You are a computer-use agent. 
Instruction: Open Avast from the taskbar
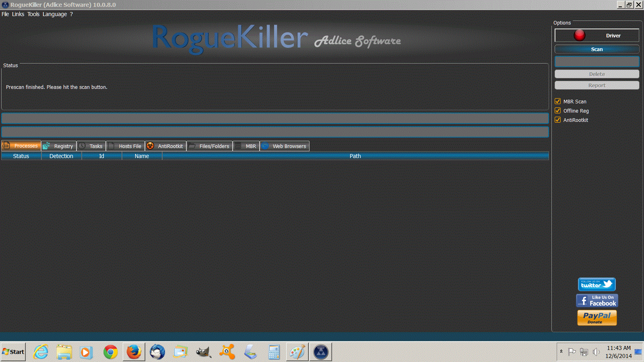pyautogui.click(x=227, y=352)
